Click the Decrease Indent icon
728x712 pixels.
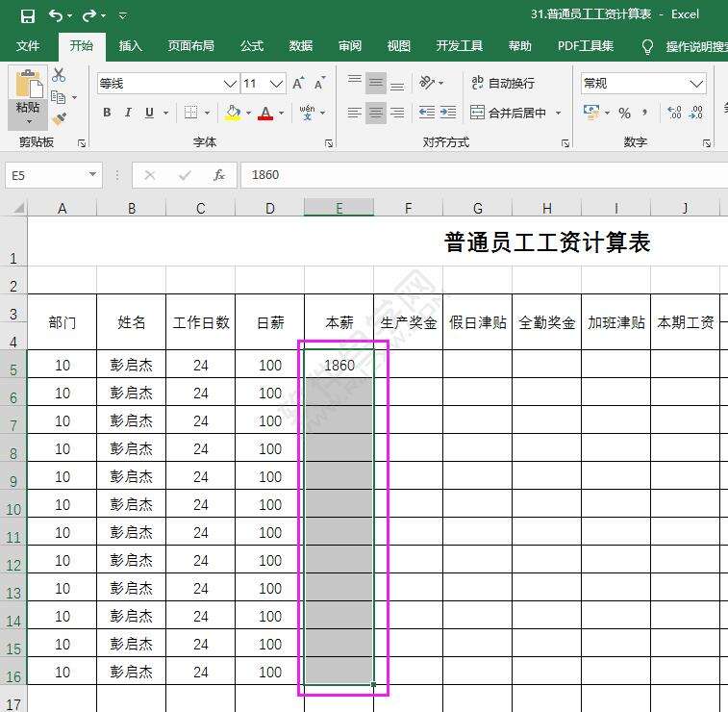[427, 113]
